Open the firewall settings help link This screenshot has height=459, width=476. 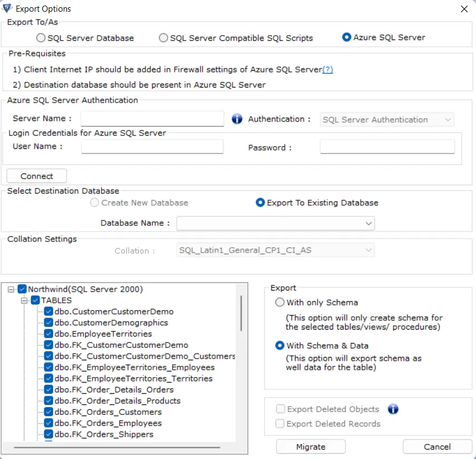pos(328,69)
